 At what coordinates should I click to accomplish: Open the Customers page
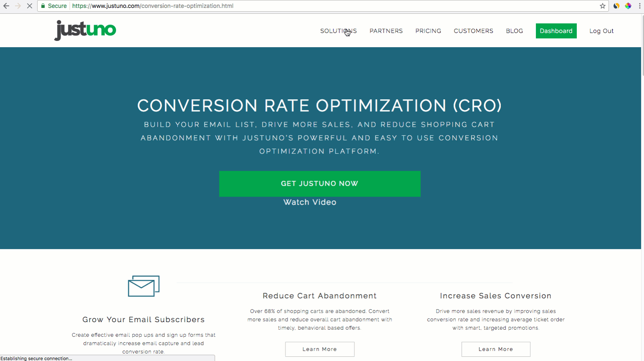[473, 31]
